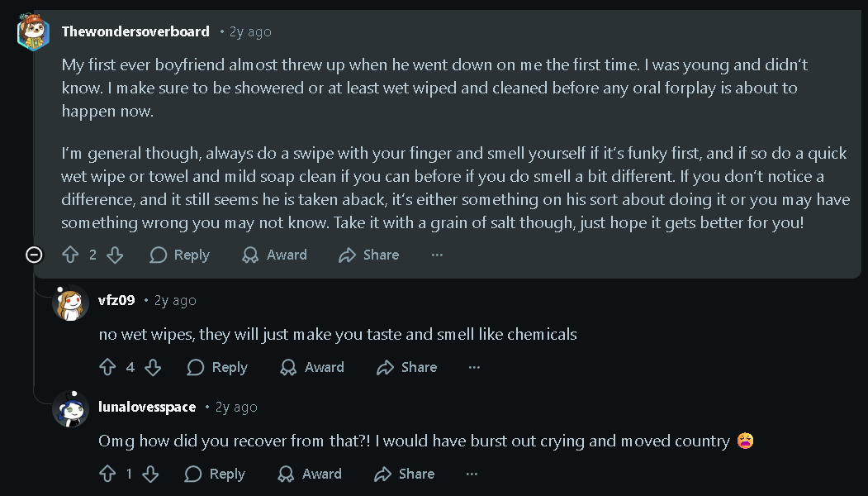Share lunalovesspace's comment
868x496 pixels.
405,474
